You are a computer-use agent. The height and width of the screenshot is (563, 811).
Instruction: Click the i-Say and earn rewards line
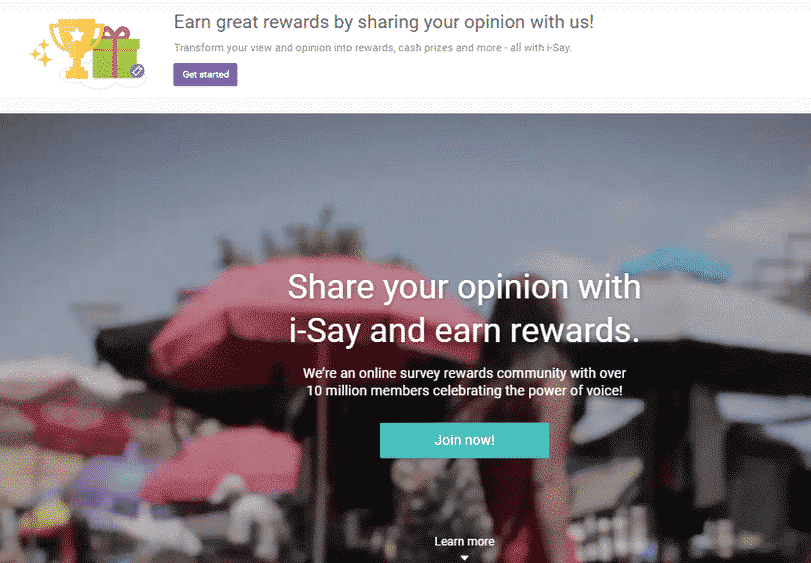point(464,331)
